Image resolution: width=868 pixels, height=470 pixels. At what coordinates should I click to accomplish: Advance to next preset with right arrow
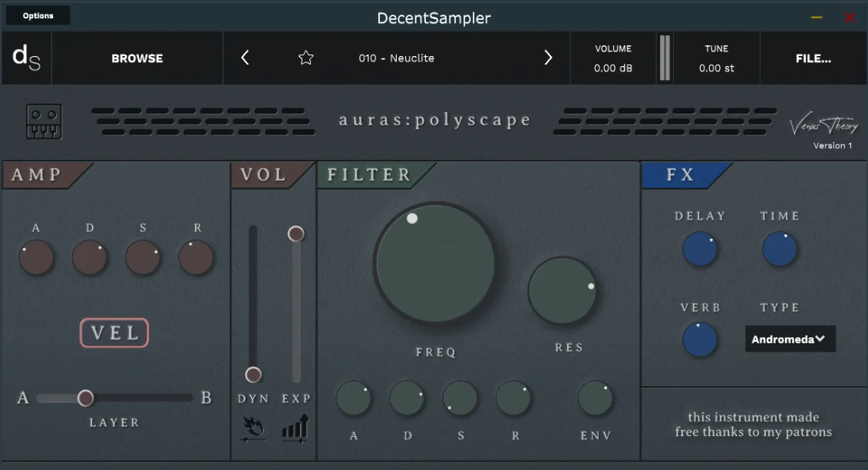pyautogui.click(x=548, y=58)
